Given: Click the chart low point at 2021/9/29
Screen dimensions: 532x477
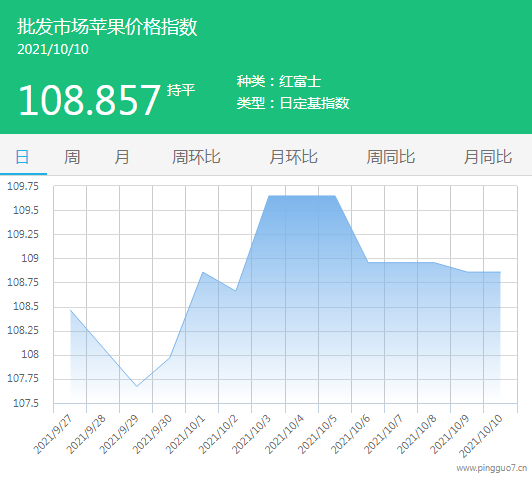Looking at the screenshot, I should click(137, 386).
